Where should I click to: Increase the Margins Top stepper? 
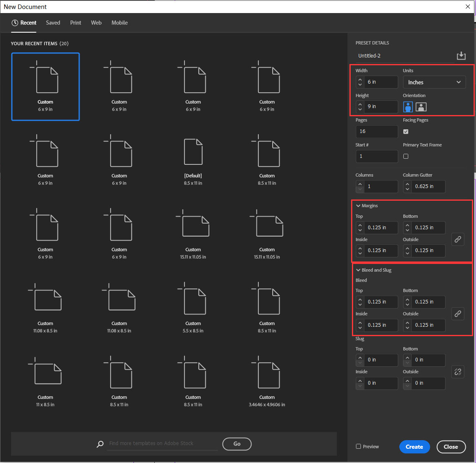pyautogui.click(x=360, y=225)
